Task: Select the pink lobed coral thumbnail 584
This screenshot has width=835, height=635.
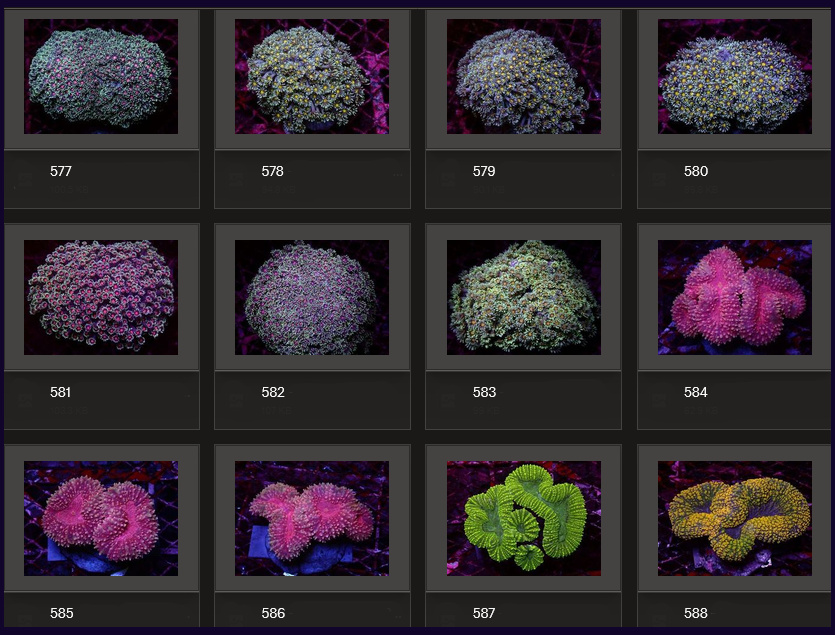Action: pos(735,297)
